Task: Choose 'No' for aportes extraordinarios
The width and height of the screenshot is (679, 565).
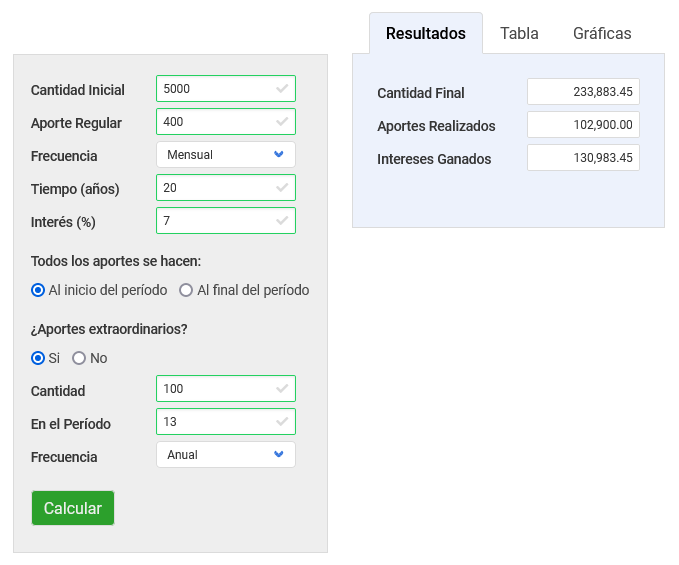Action: pos(79,358)
